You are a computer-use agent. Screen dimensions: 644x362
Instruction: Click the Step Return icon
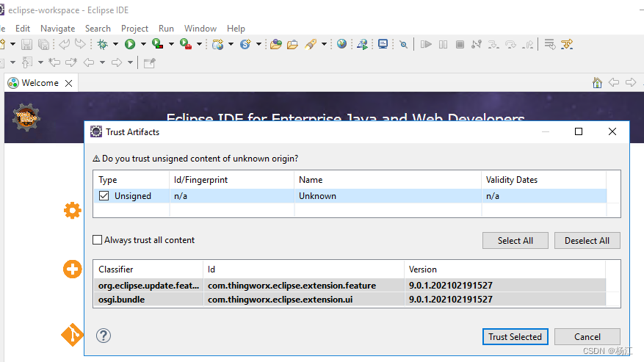click(528, 44)
